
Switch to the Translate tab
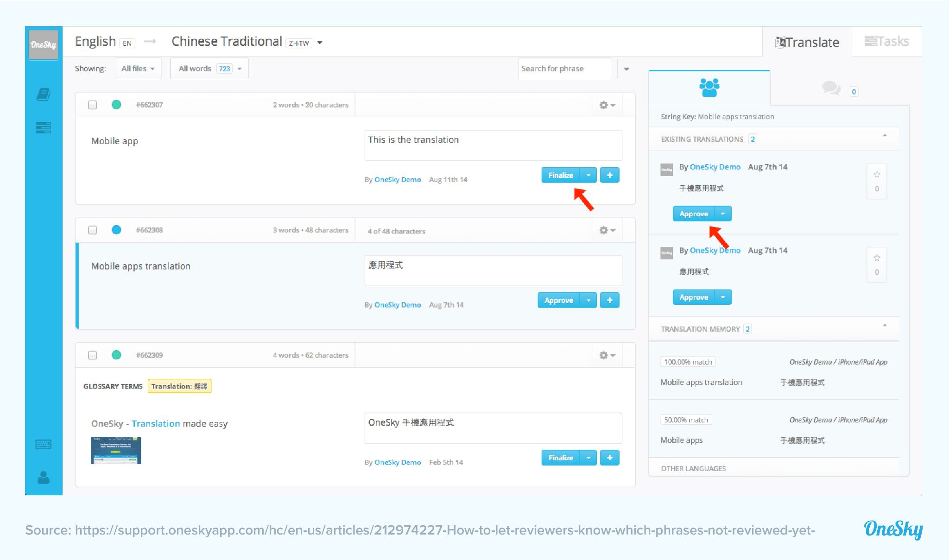click(x=807, y=42)
